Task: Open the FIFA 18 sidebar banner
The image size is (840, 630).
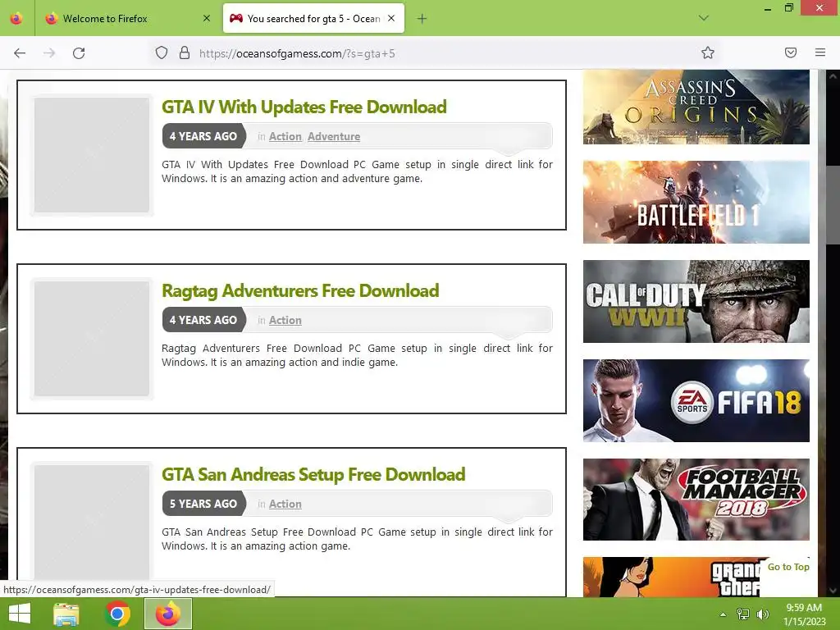Action: point(696,400)
